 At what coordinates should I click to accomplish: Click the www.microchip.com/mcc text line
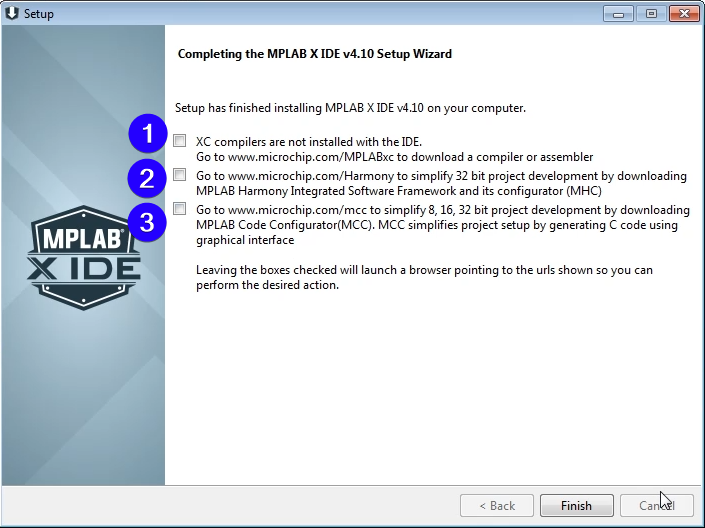pos(443,210)
